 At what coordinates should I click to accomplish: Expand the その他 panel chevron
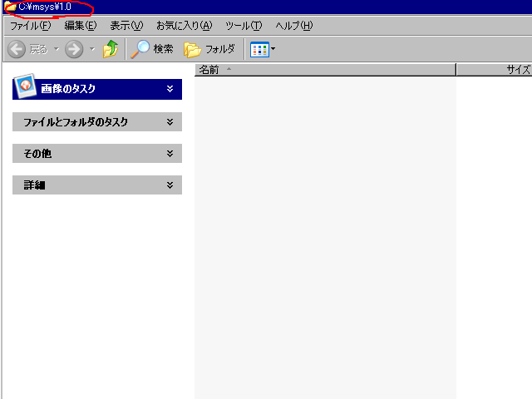click(x=170, y=153)
